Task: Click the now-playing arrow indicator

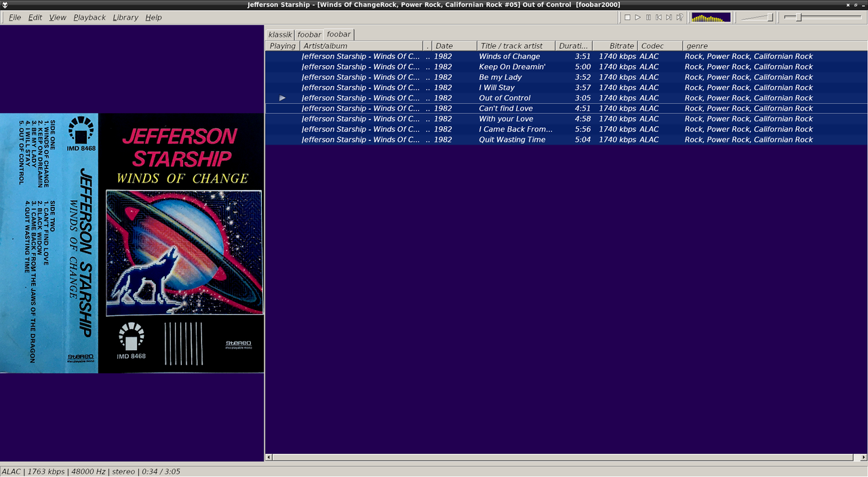Action: tap(283, 98)
